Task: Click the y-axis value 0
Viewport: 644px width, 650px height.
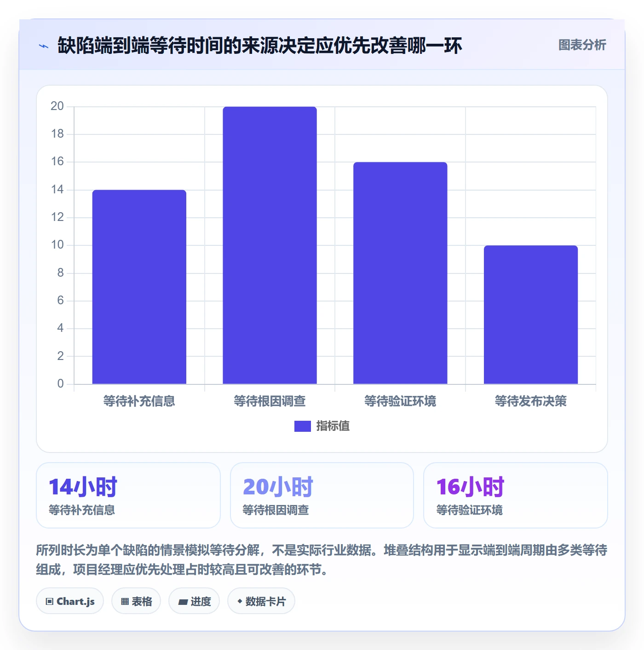Action: 60,384
